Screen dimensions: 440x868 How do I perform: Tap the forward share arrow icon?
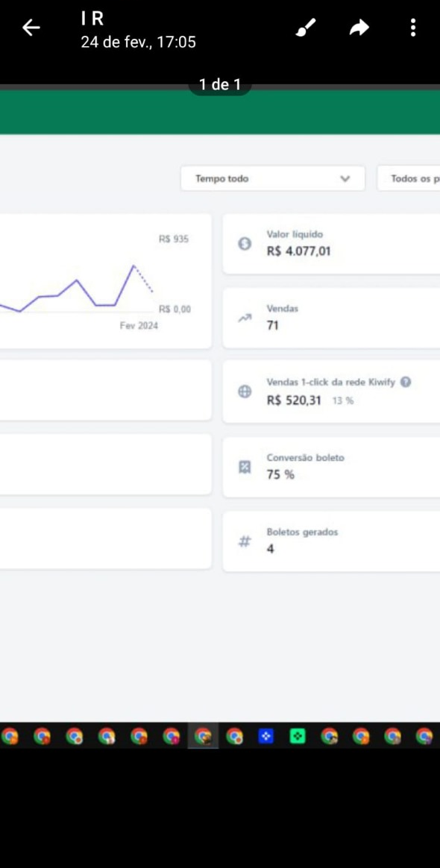pos(359,28)
